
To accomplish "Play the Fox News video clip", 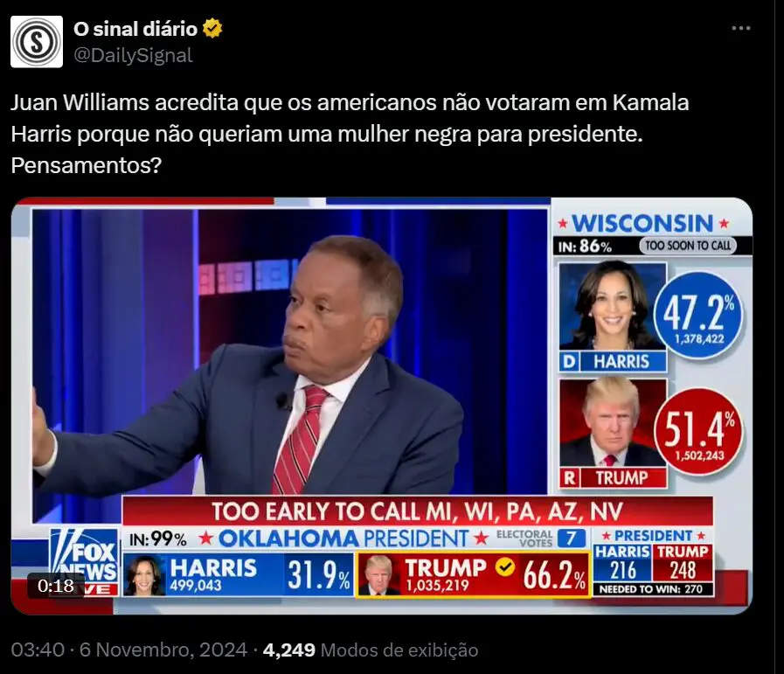I will 381,406.
